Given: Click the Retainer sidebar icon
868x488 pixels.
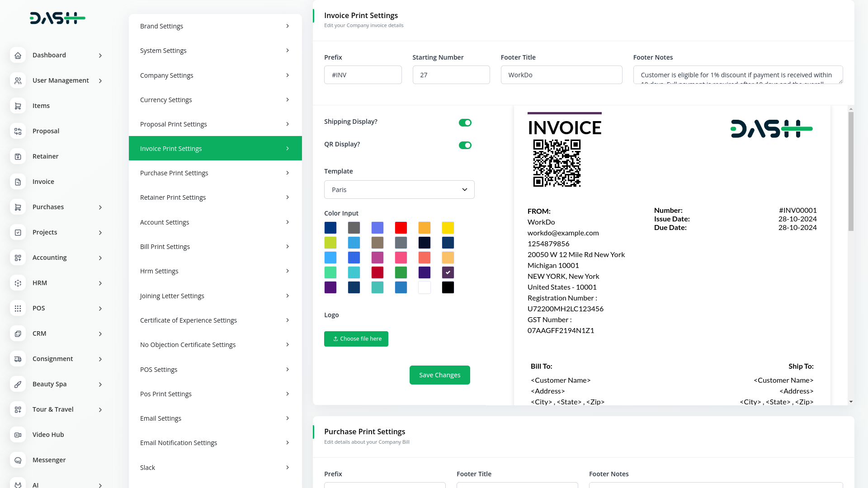Looking at the screenshot, I should point(18,156).
